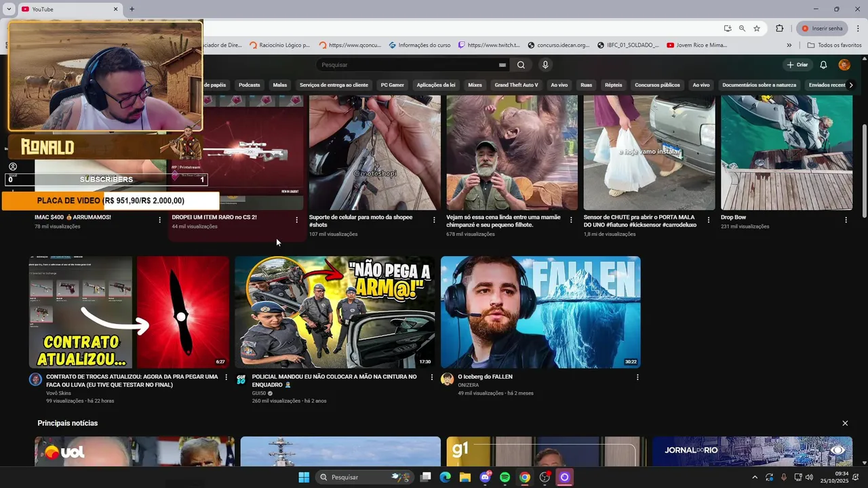Viewport: 868px width, 488px height.
Task: Click the 'Criar' button
Action: [797, 65]
